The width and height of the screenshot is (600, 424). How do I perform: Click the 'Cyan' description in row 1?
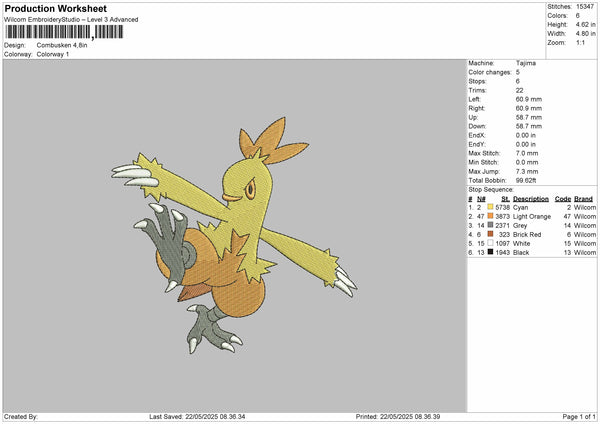point(520,207)
